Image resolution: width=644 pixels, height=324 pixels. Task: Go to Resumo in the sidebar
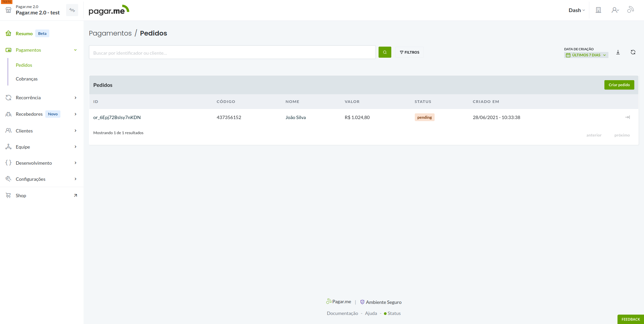pos(24,34)
